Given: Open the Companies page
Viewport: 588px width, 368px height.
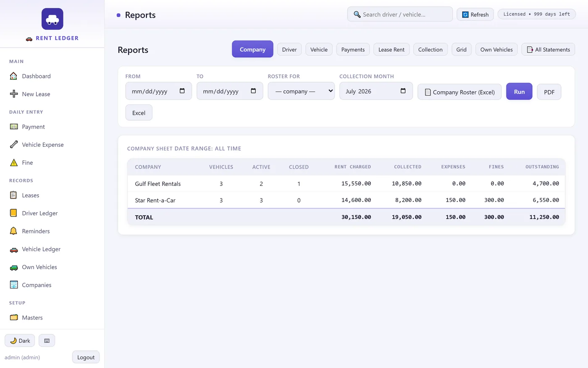Looking at the screenshot, I should pyautogui.click(x=52, y=285).
